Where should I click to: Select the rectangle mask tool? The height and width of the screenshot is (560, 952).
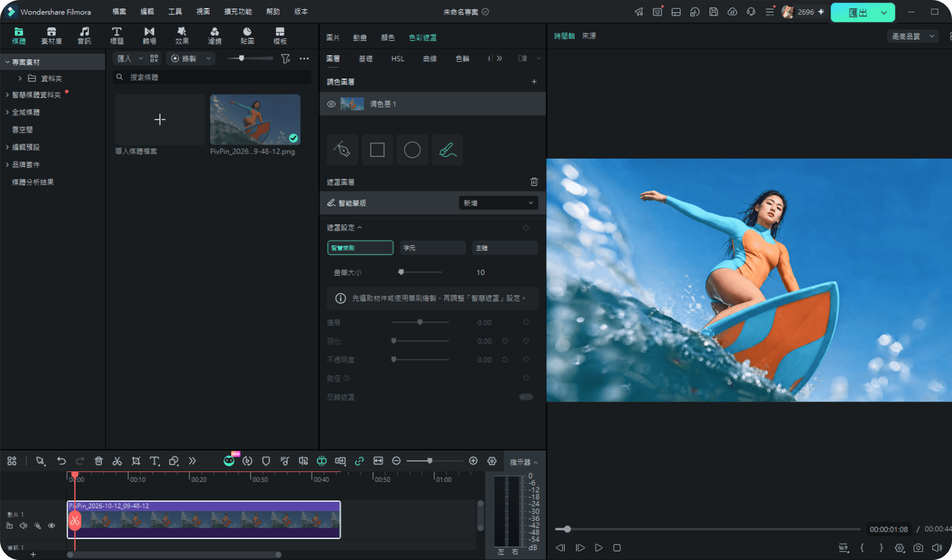tap(377, 150)
